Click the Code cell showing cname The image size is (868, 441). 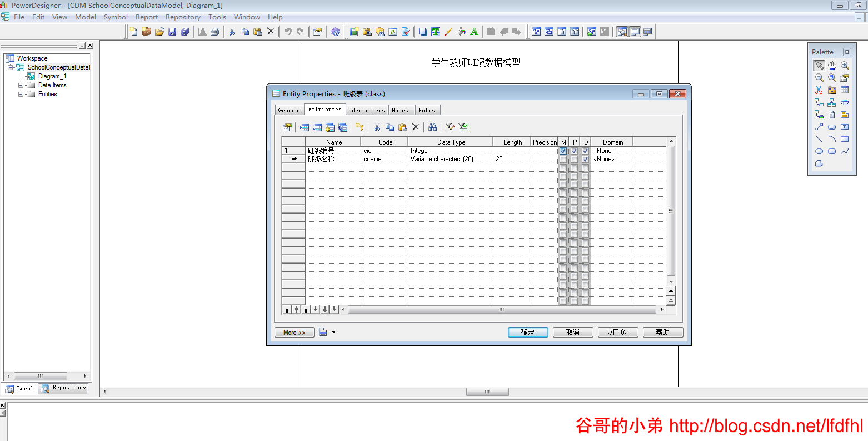click(x=384, y=159)
